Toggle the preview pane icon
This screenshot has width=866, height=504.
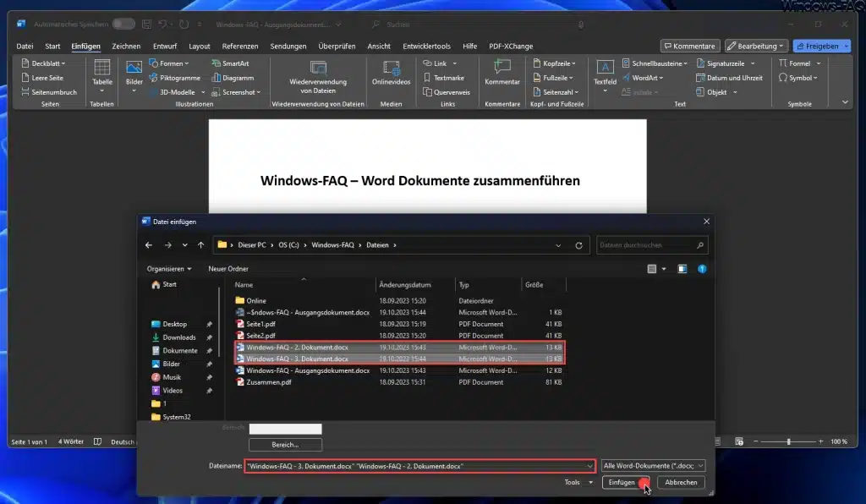tap(682, 269)
